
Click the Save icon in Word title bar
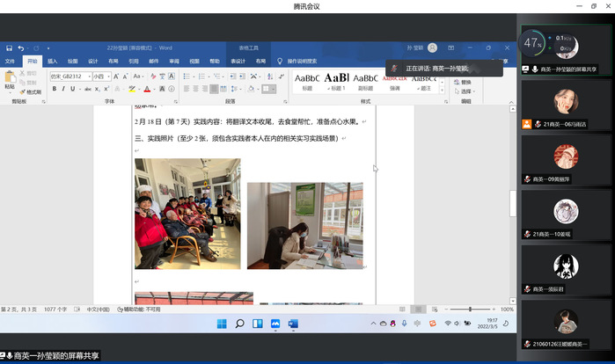pyautogui.click(x=8, y=47)
